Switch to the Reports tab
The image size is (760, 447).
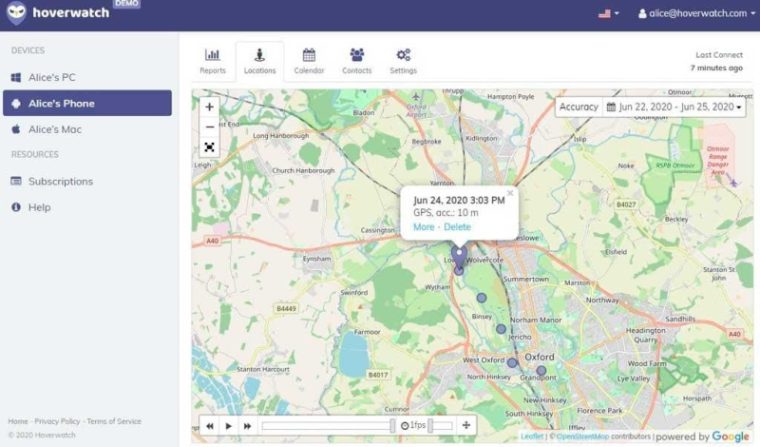[212, 61]
